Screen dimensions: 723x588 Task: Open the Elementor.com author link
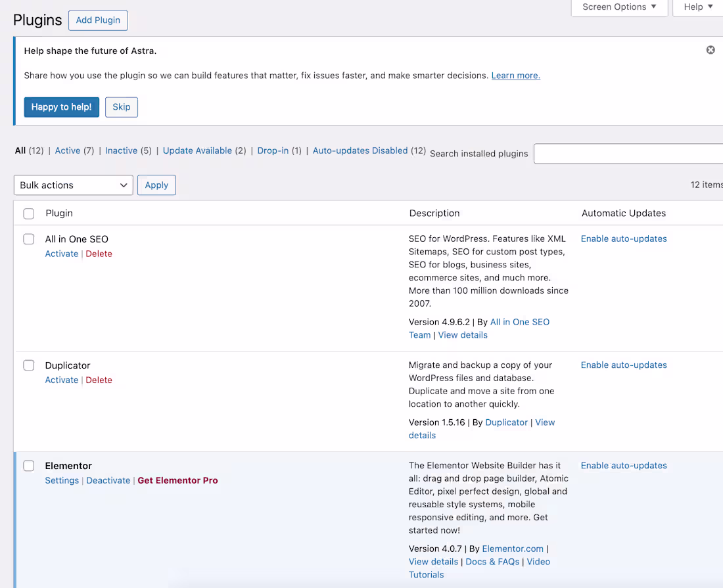(x=513, y=549)
